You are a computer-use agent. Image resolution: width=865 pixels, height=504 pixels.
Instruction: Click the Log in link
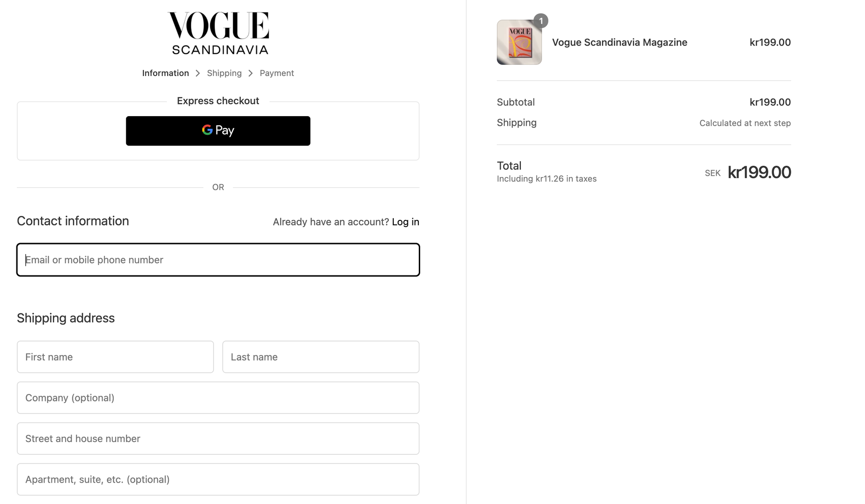(x=406, y=222)
